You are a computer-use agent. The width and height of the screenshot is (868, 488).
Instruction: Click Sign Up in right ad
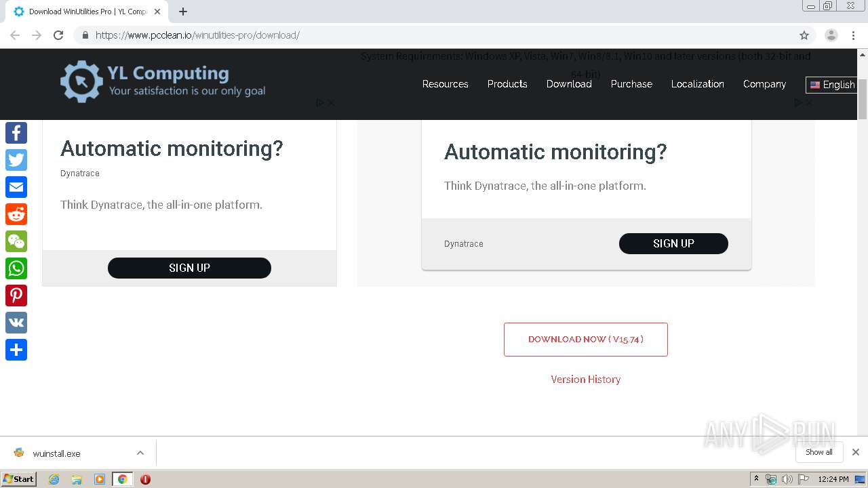click(673, 243)
